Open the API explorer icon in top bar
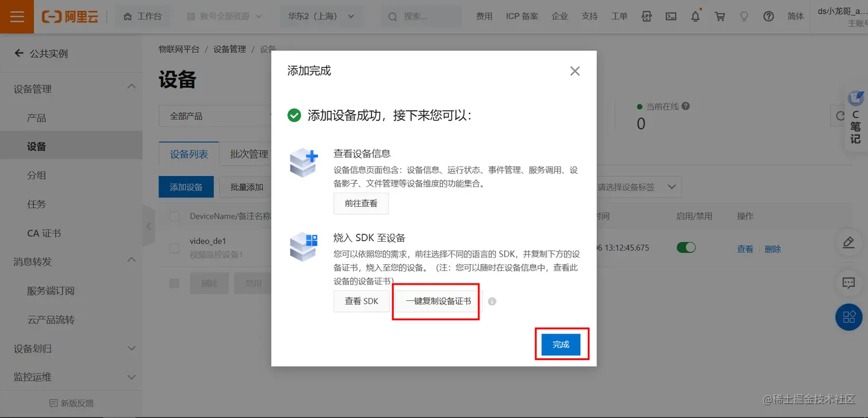This screenshot has height=418, width=868. point(646,17)
